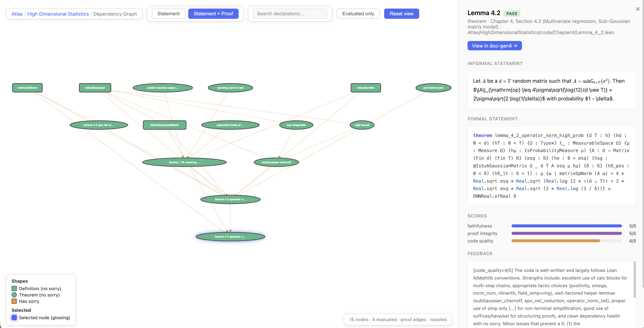644x328 pixels.
Task: Select the matrixOpNorm definition node
Action: point(27,88)
